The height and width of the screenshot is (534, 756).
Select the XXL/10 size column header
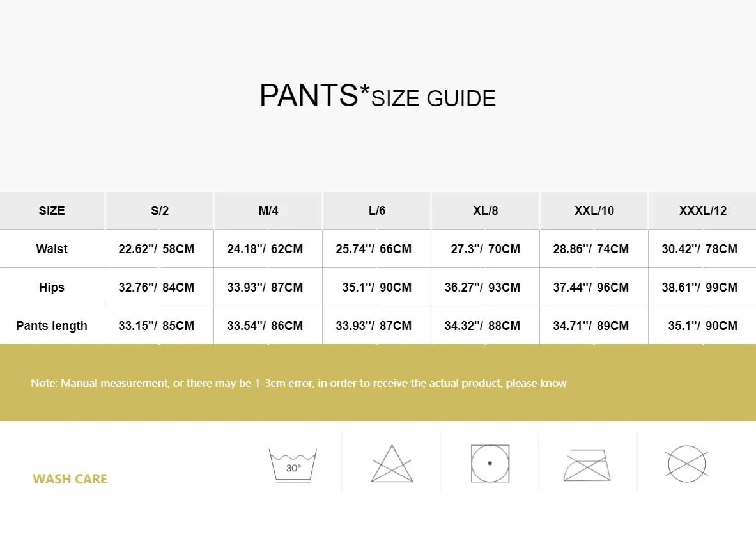tap(594, 210)
